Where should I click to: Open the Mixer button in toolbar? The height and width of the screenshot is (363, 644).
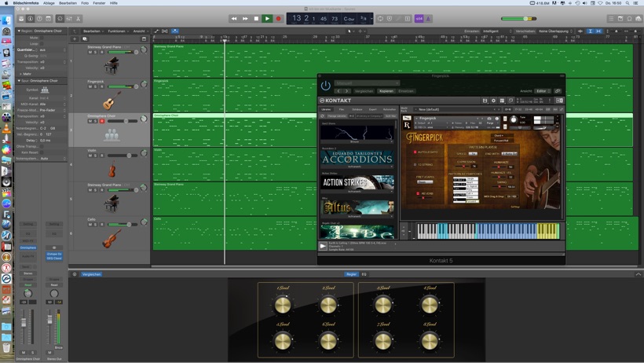tap(69, 19)
